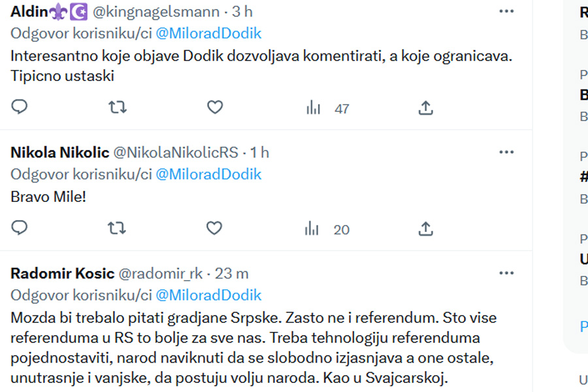The width and height of the screenshot is (588, 392).
Task: Open more options for Aldin's tweet
Action: click(x=506, y=11)
